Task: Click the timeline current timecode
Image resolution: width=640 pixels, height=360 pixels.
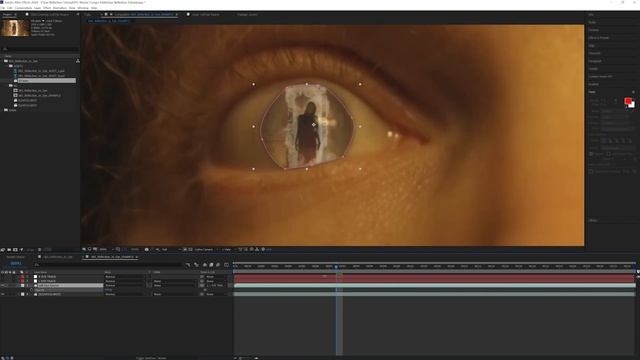Action: pyautogui.click(x=16, y=264)
